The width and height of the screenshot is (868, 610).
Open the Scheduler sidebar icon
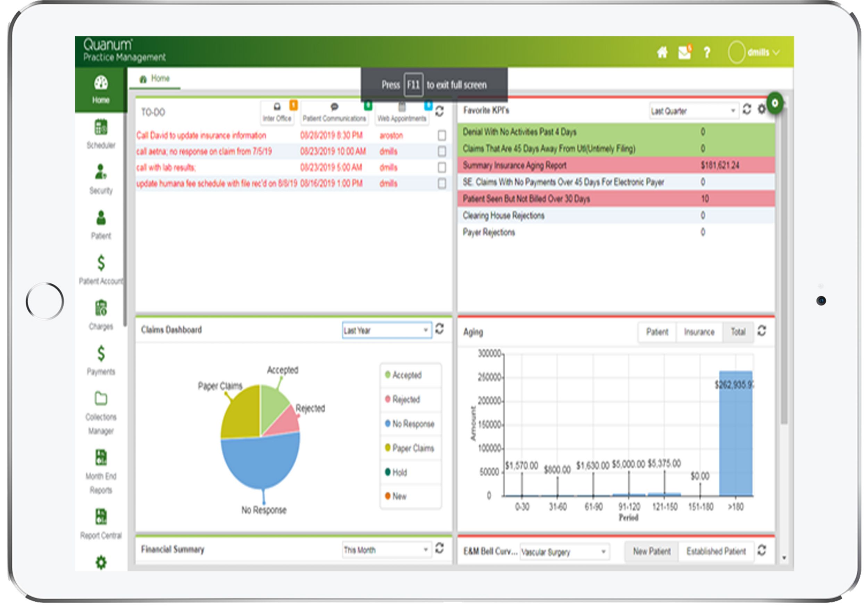pos(101,128)
